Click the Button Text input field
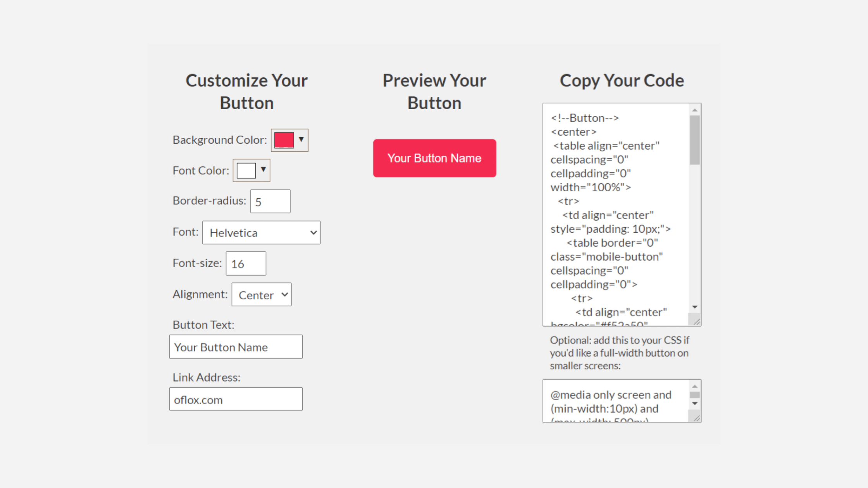This screenshot has height=488, width=868. coord(235,347)
